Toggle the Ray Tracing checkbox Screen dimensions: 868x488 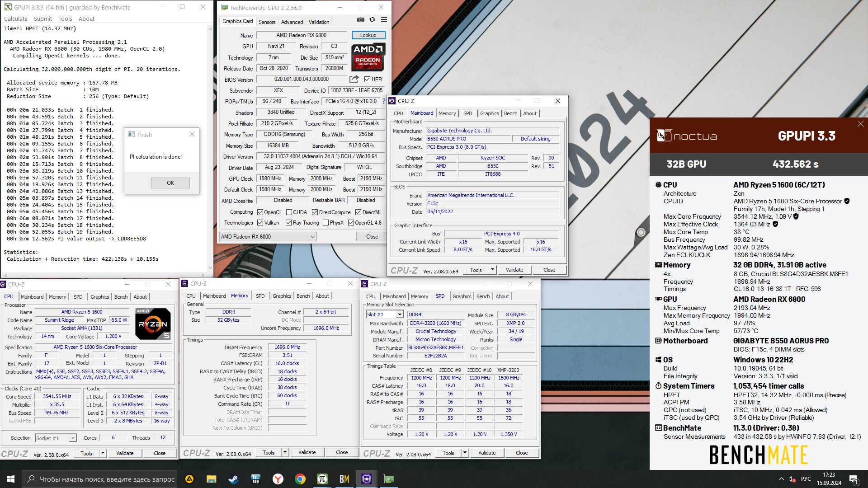[x=288, y=223]
